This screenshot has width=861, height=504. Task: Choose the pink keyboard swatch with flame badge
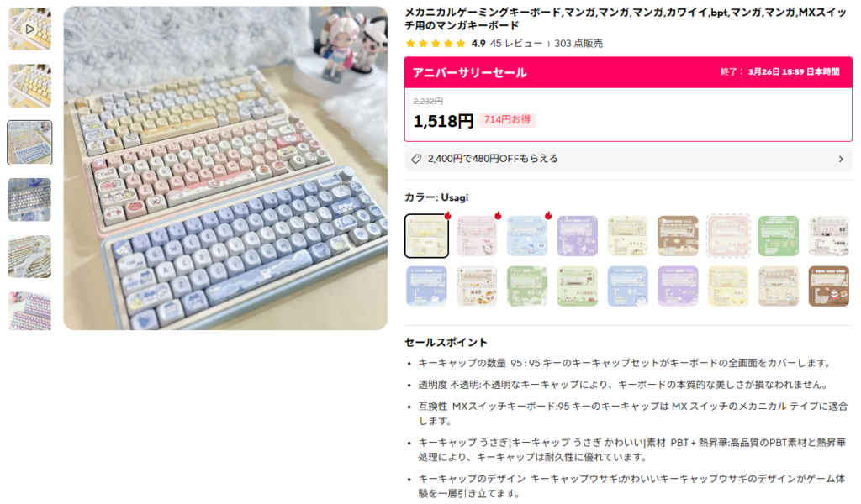(x=477, y=236)
